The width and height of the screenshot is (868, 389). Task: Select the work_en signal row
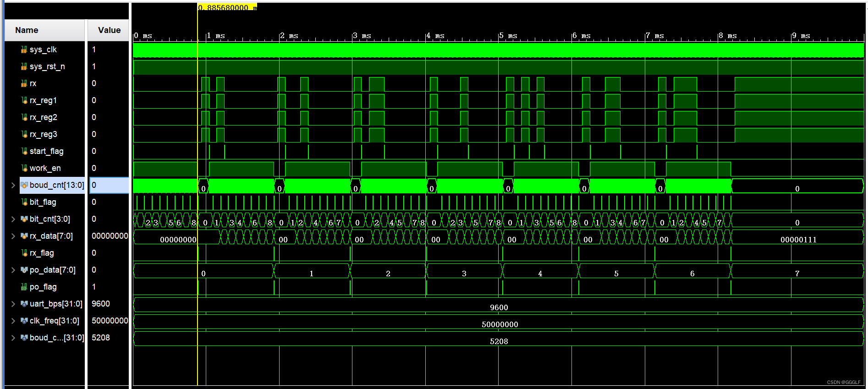45,168
